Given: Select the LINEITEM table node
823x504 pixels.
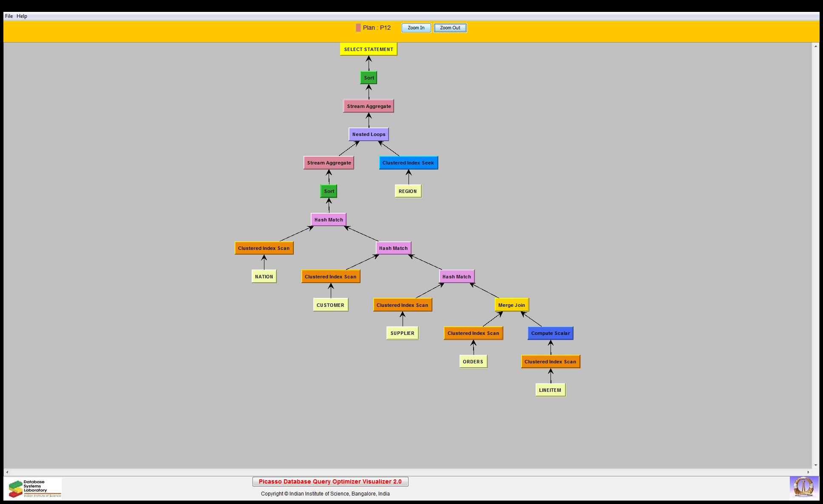Looking at the screenshot, I should coord(550,390).
